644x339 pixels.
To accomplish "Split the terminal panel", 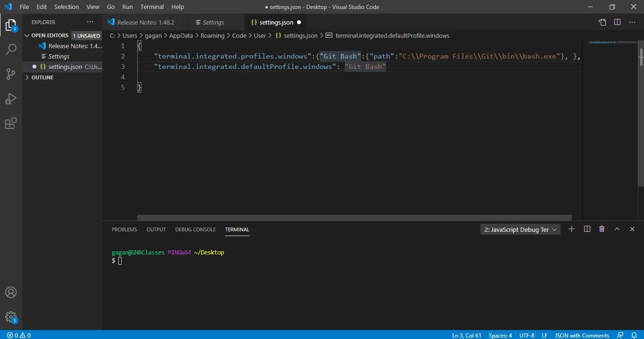I will coord(587,229).
